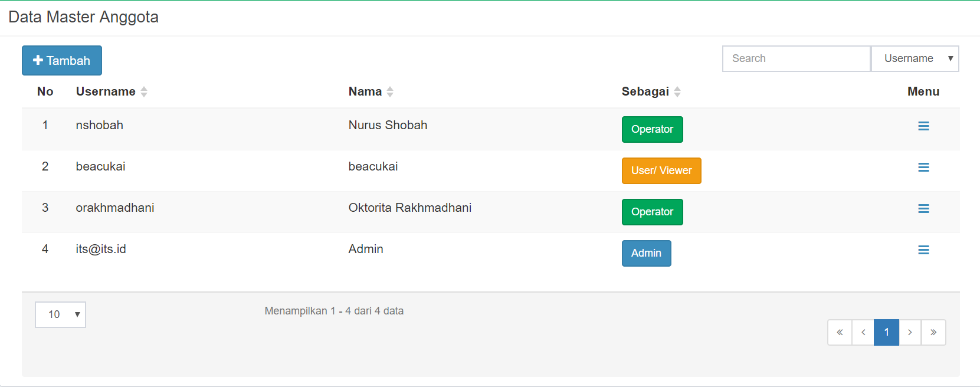Go to first page double-chevron
This screenshot has width=980, height=387.
click(x=840, y=332)
